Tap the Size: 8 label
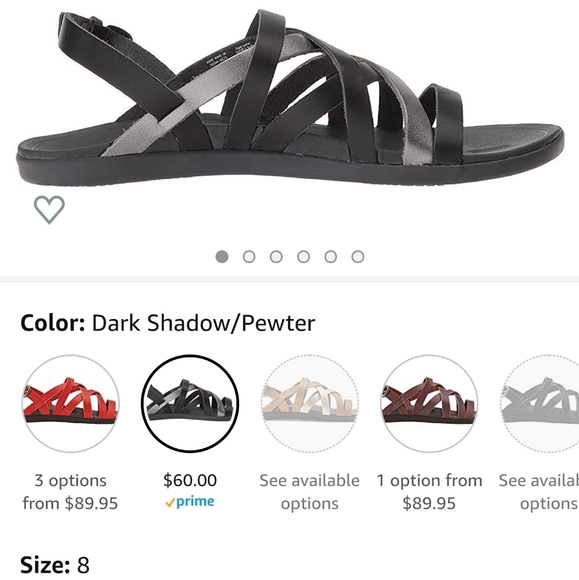The image size is (579, 580). pyautogui.click(x=55, y=565)
